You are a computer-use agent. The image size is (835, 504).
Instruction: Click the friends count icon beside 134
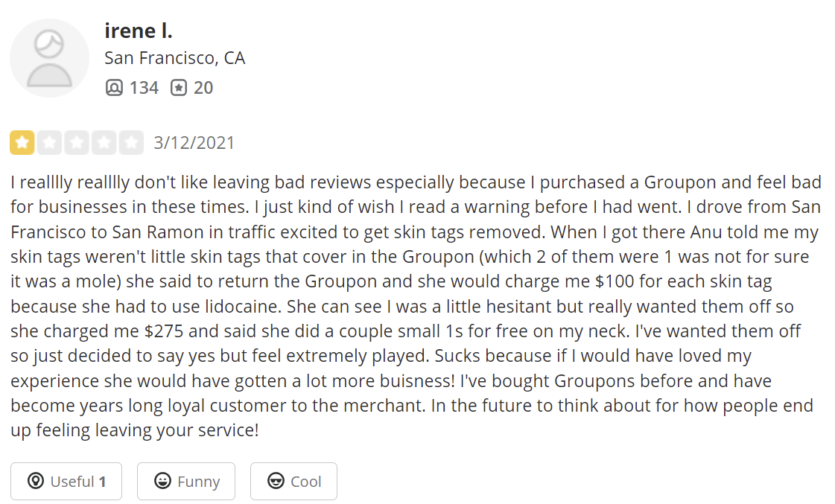tap(114, 87)
